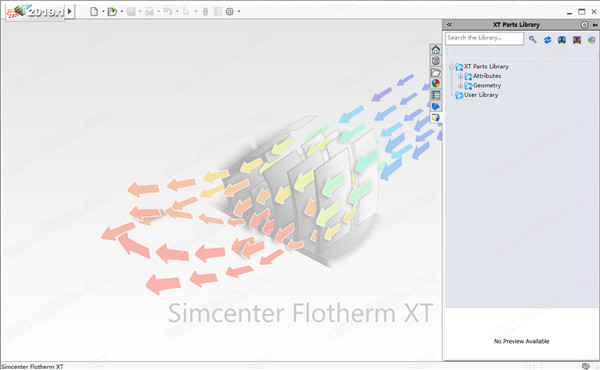Click the file properties list icon
The image size is (600, 370).
pos(218,11)
